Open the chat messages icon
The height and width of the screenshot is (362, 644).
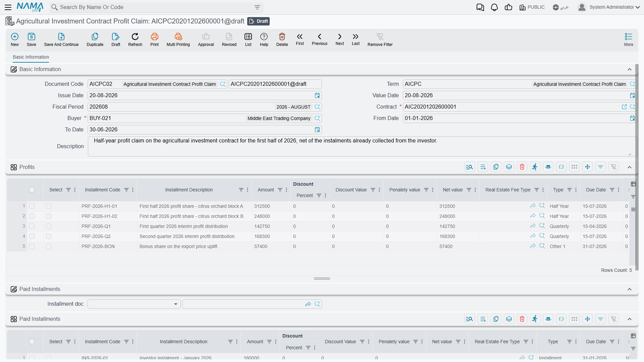(480, 7)
